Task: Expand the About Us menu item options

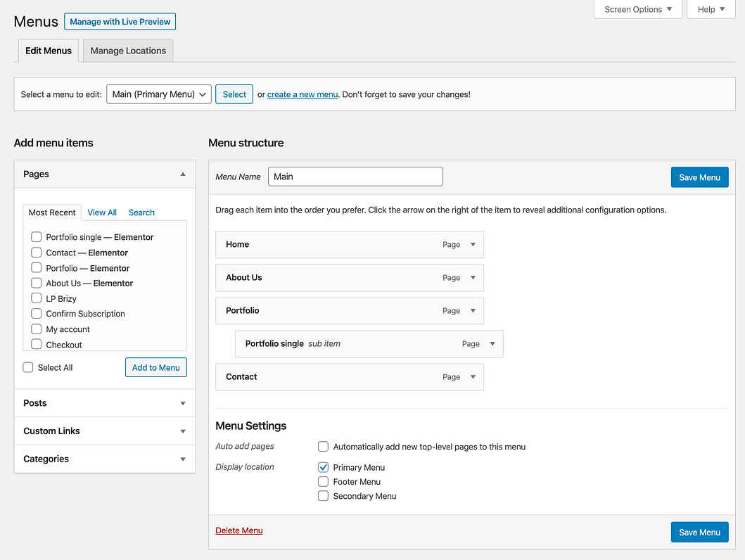Action: [472, 277]
